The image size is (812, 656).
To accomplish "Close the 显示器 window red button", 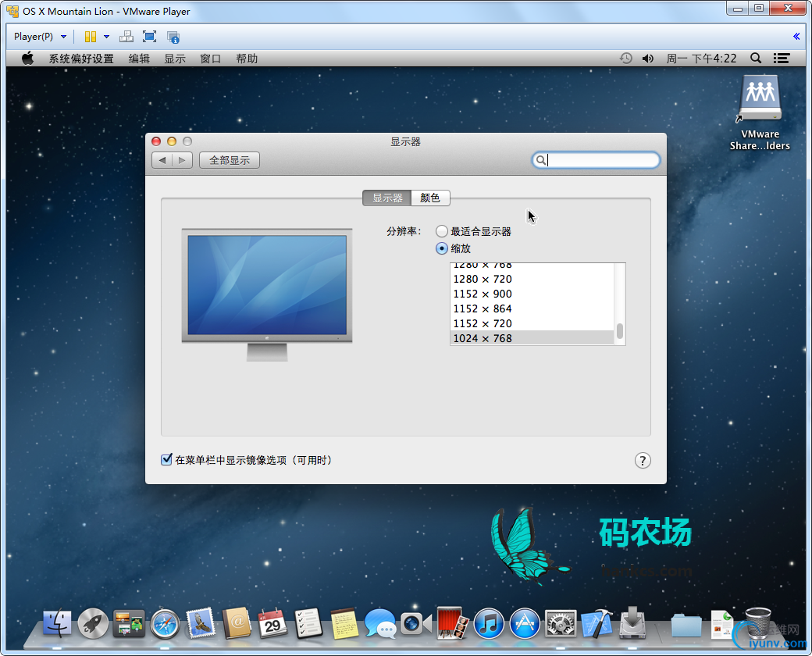I will click(156, 141).
